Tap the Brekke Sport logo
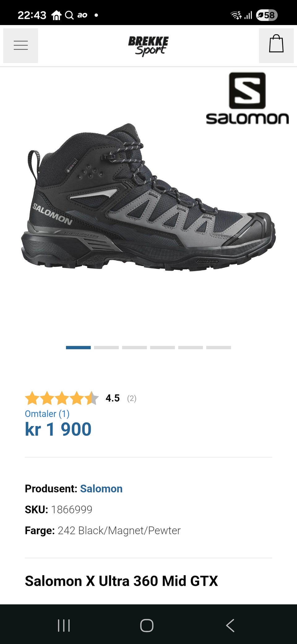Screen dimensions: 297x644 [148, 46]
